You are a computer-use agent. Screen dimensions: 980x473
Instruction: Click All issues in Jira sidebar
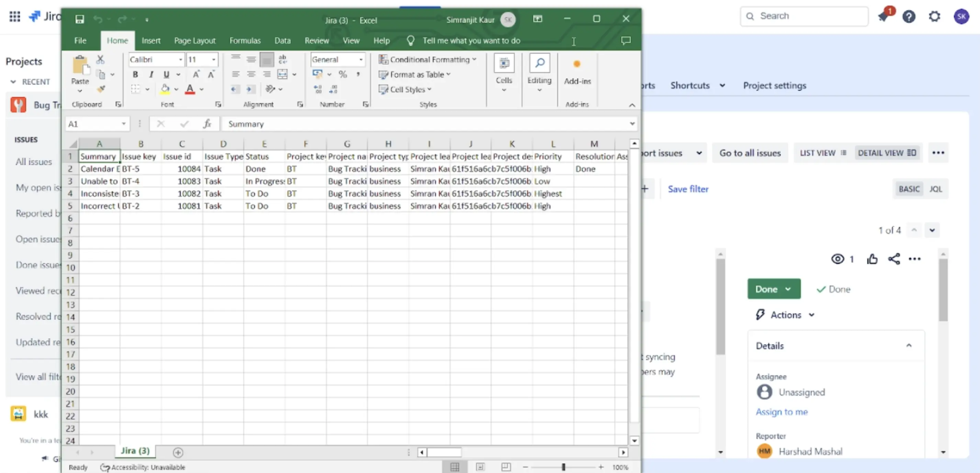point(33,162)
